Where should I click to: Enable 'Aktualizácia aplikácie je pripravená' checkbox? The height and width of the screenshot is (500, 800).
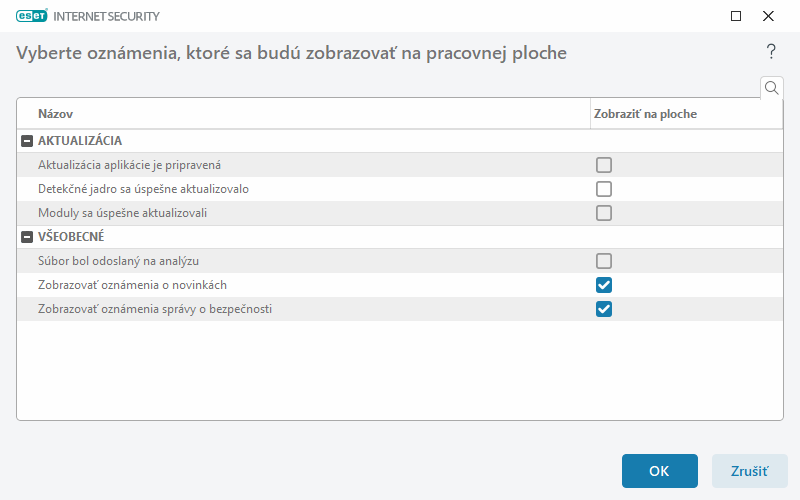(x=604, y=165)
